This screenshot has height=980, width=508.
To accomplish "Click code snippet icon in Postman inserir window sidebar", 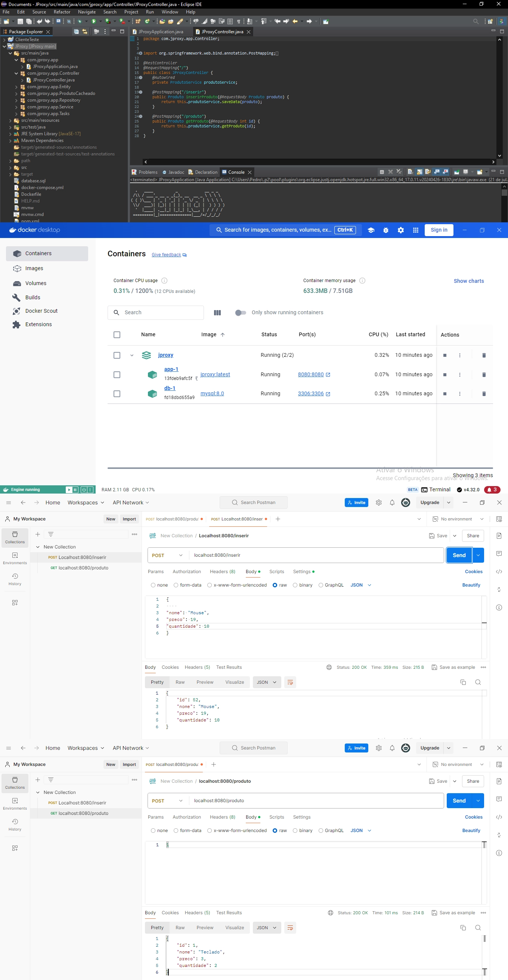I will 499,571.
